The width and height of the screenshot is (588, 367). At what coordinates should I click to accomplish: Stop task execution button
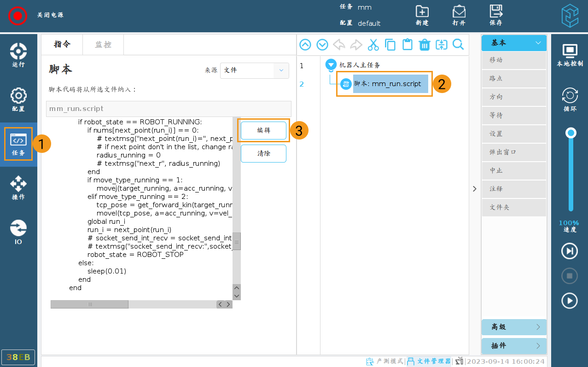point(570,276)
